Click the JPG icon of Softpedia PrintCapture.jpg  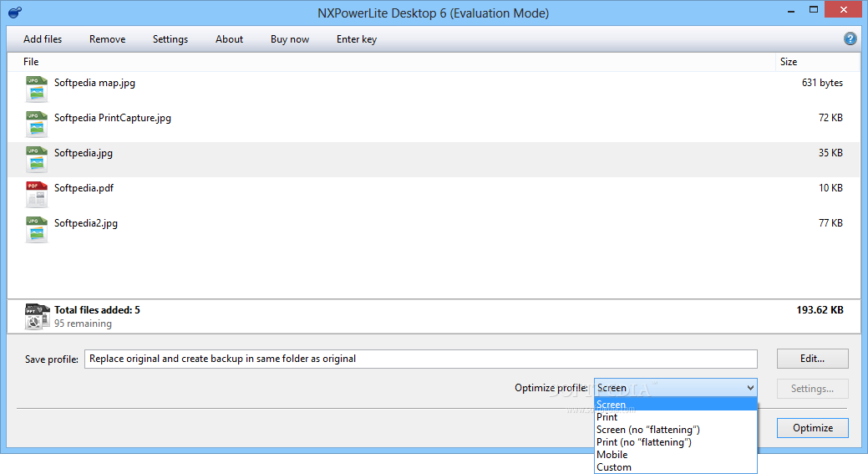point(36,124)
